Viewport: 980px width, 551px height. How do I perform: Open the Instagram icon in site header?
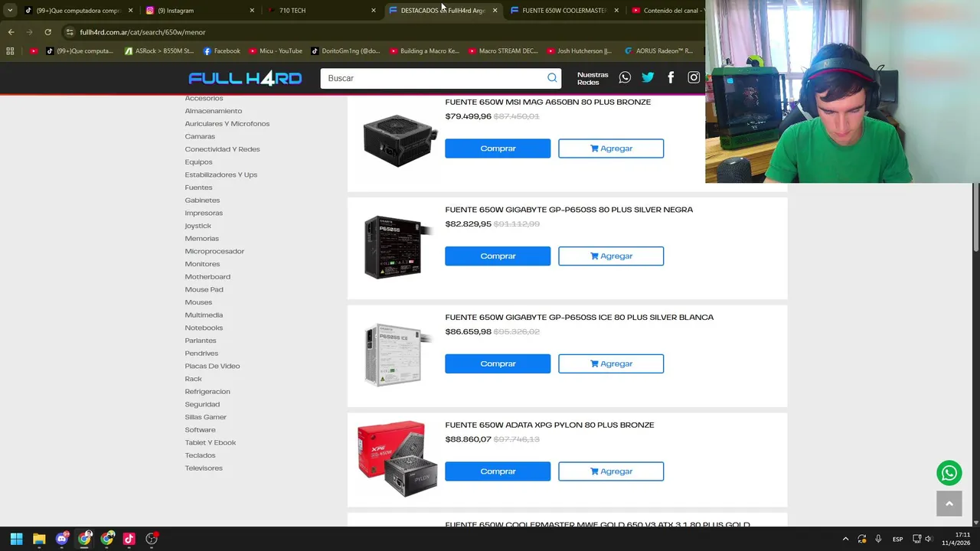(694, 77)
